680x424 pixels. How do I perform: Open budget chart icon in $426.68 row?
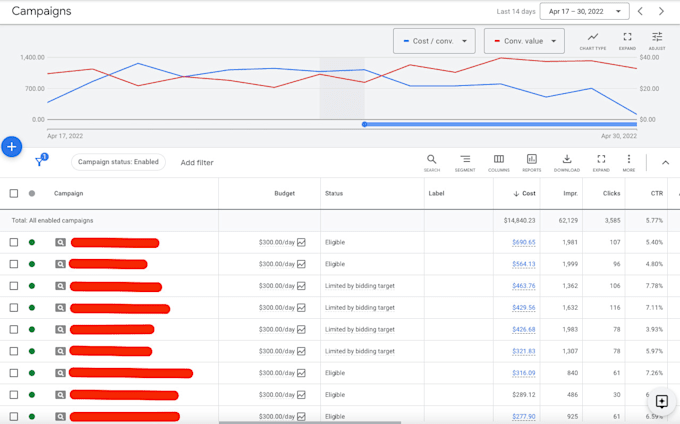[301, 329]
